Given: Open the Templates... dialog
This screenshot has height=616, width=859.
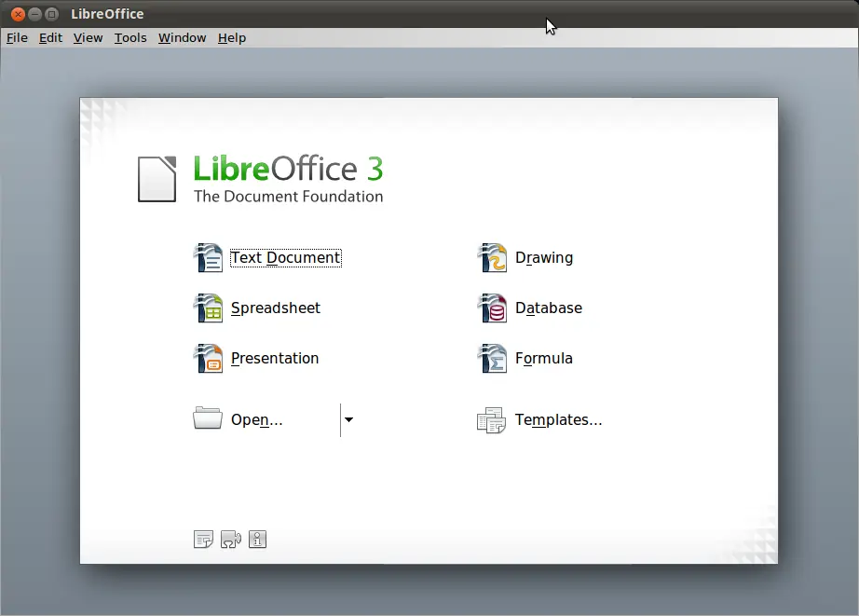Looking at the screenshot, I should 557,420.
